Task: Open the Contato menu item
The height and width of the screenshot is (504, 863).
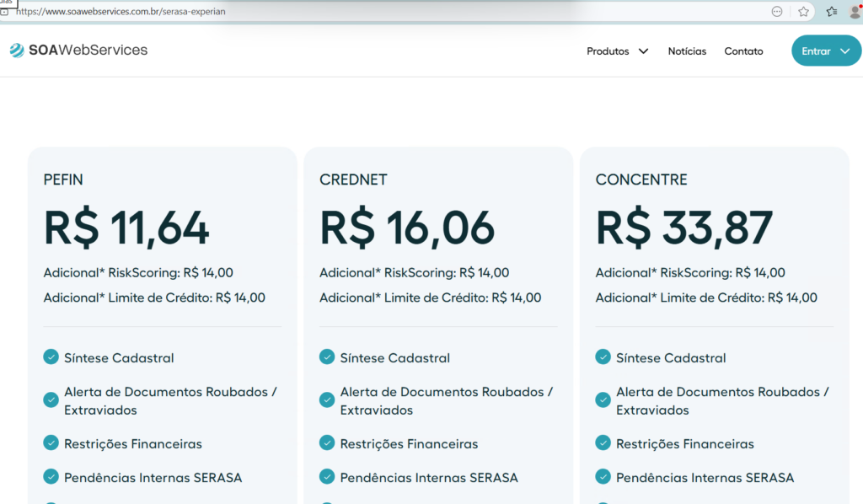Action: pos(743,51)
